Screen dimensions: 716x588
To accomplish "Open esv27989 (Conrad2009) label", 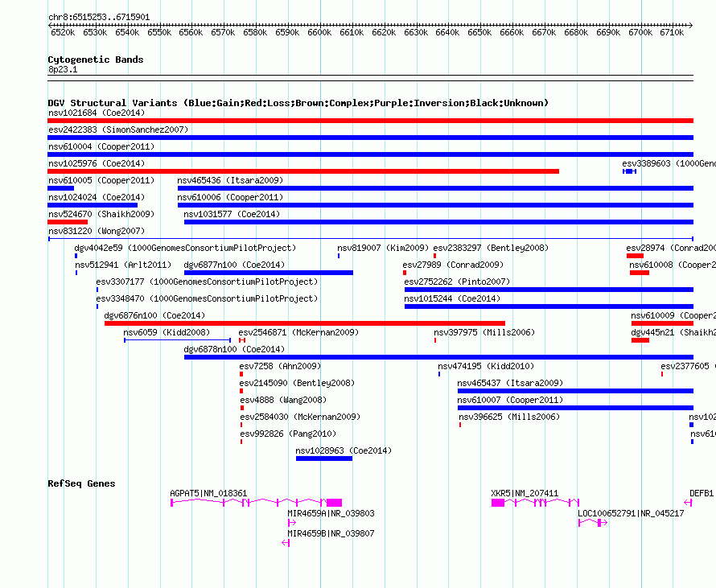I will point(453,265).
